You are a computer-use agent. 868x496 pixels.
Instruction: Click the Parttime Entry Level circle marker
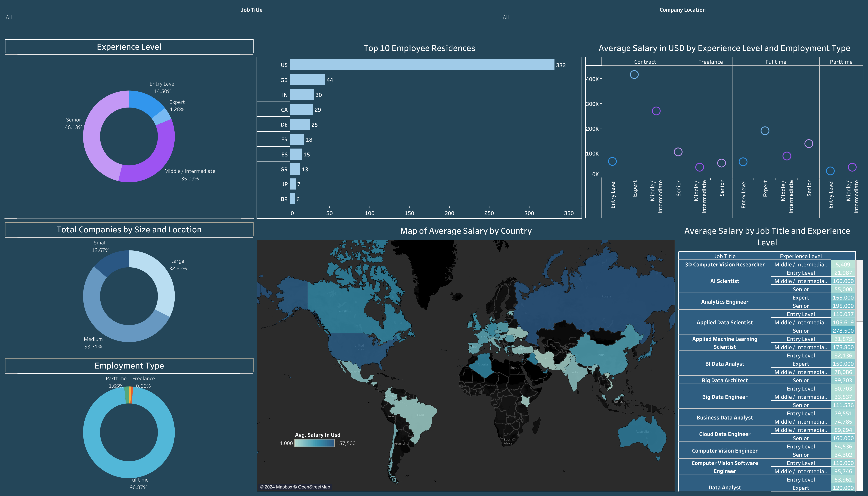[x=830, y=171]
